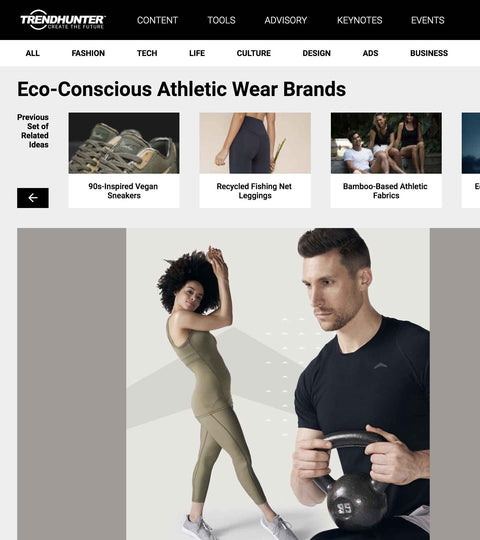Select the ALL category tab
The height and width of the screenshot is (540, 480).
(x=32, y=53)
